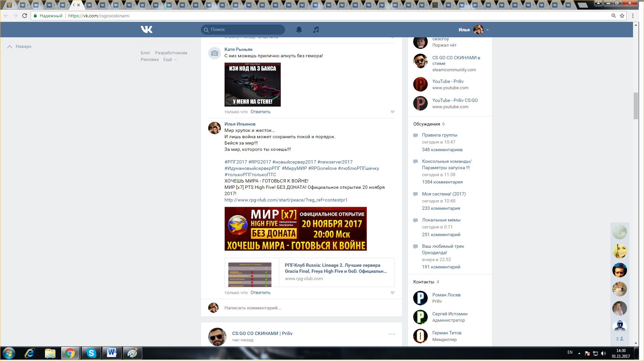Open Paint from the taskbar
Image resolution: width=644 pixels, height=361 pixels.
point(132,353)
